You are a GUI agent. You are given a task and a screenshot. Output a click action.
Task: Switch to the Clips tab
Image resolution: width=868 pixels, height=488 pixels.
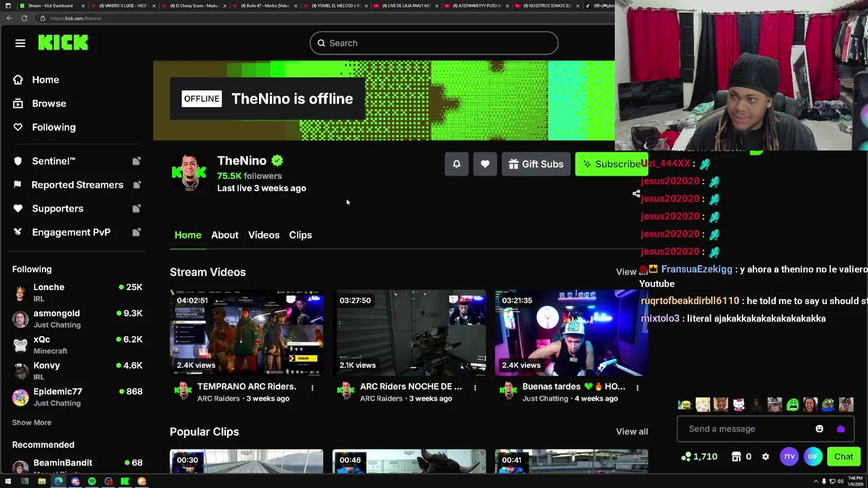(300, 235)
